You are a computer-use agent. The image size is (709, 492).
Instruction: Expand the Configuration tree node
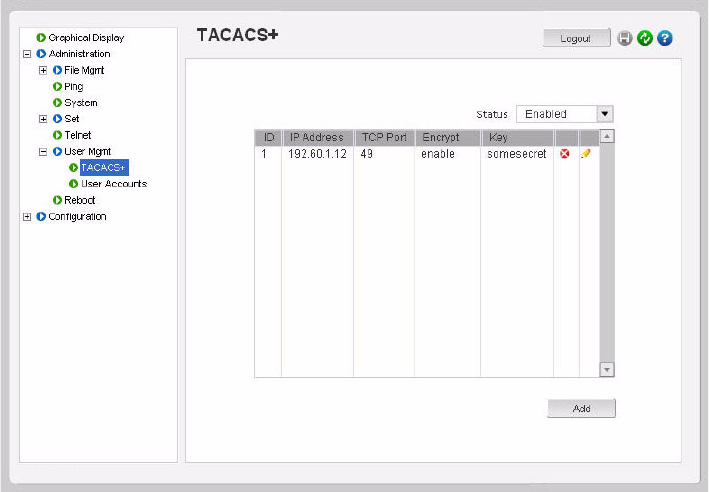coord(27,217)
